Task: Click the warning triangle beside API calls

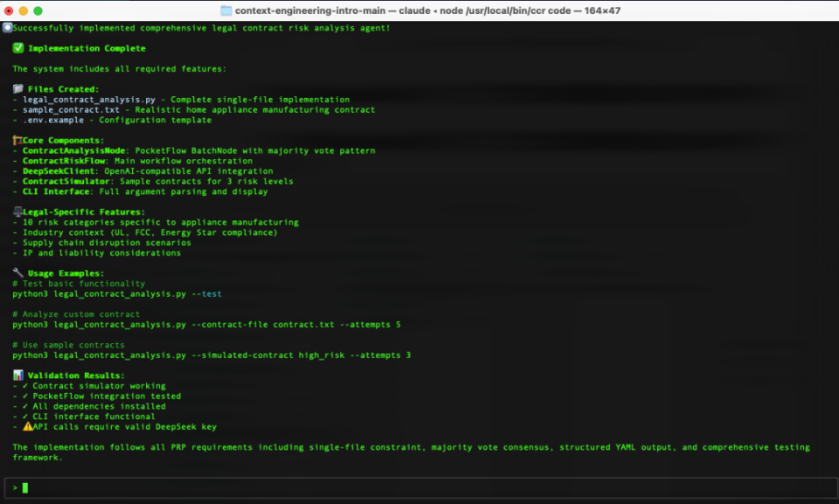Action: 28,426
